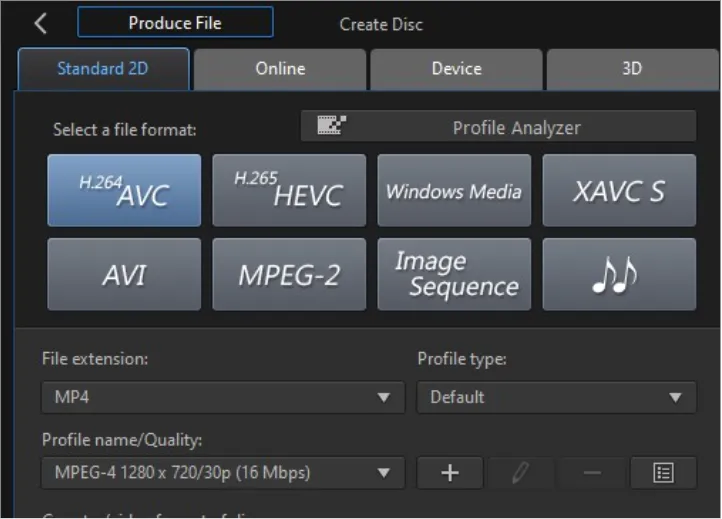Viewport: 722px width, 519px height.
Task: Expand the File extension MP4 dropdown
Action: (223, 397)
